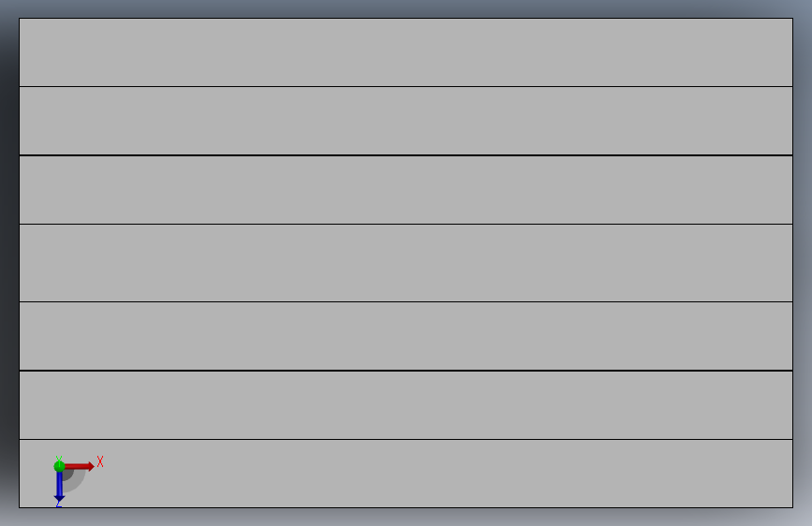Click the blue Z axis arrow of triad
Viewport: 812px width, 526px height.
pos(59,487)
